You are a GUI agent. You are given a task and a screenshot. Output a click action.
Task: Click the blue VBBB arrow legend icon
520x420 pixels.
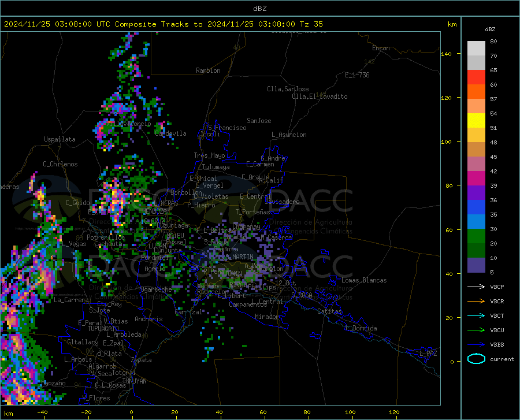point(476,345)
